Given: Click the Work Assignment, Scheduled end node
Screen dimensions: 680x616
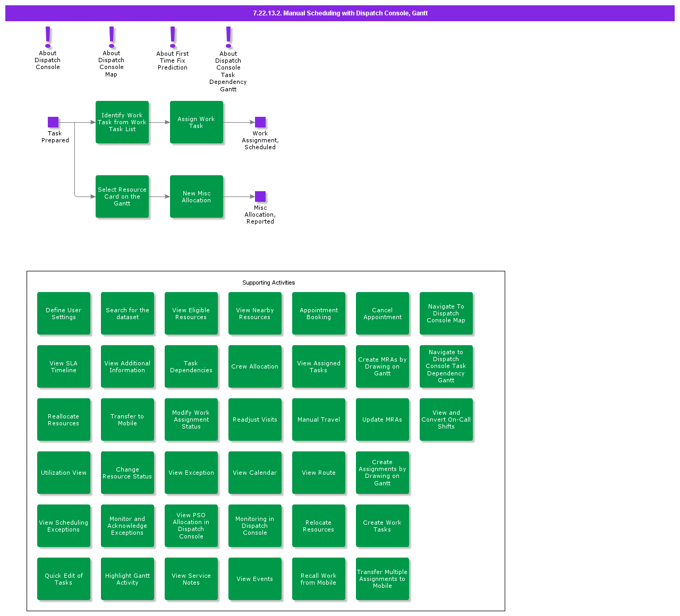Looking at the screenshot, I should pos(260,122).
